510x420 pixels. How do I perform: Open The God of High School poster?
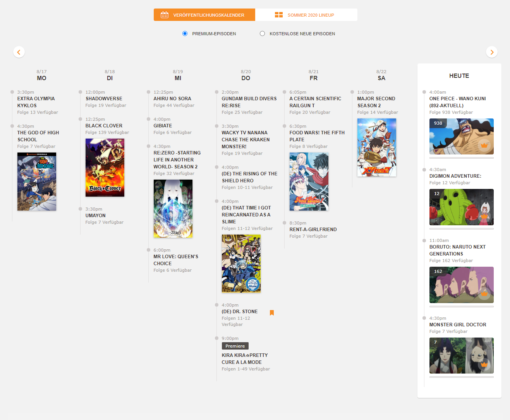click(x=37, y=182)
